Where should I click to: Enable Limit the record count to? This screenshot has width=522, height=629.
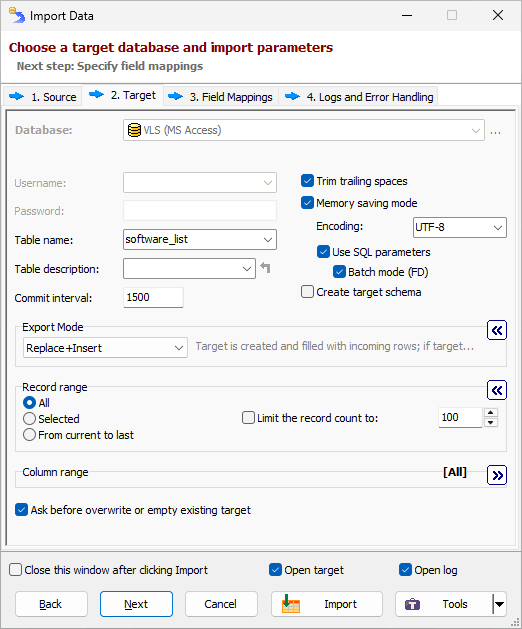248,418
